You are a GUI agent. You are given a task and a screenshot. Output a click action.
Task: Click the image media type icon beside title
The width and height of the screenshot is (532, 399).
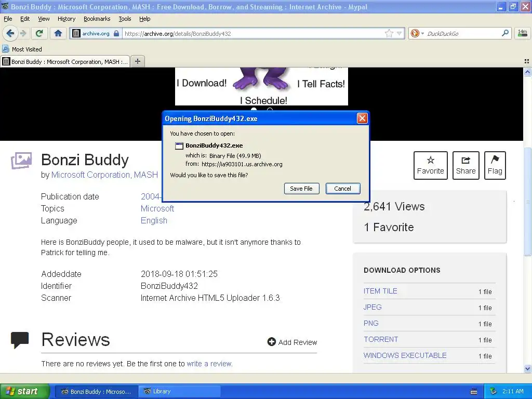[21, 161]
